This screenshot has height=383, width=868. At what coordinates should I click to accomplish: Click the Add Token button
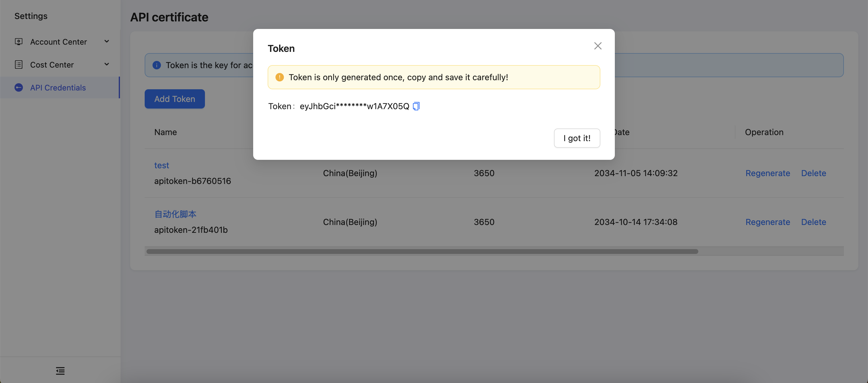[175, 99]
